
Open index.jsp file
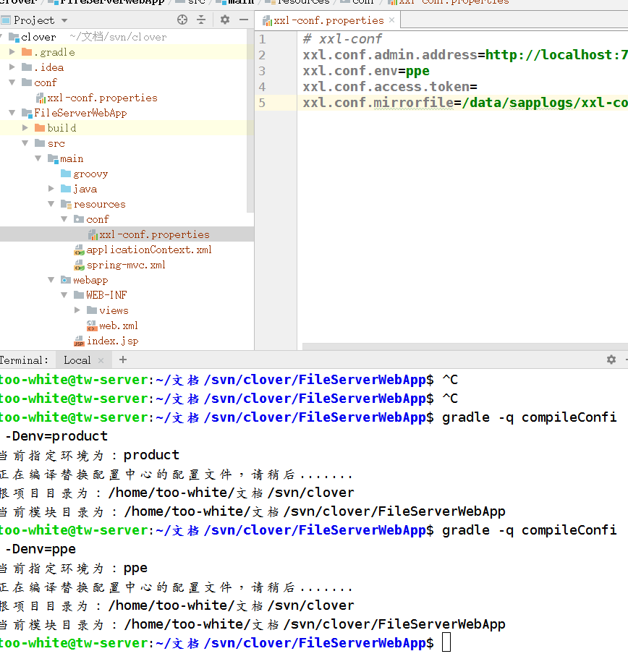pyautogui.click(x=113, y=341)
